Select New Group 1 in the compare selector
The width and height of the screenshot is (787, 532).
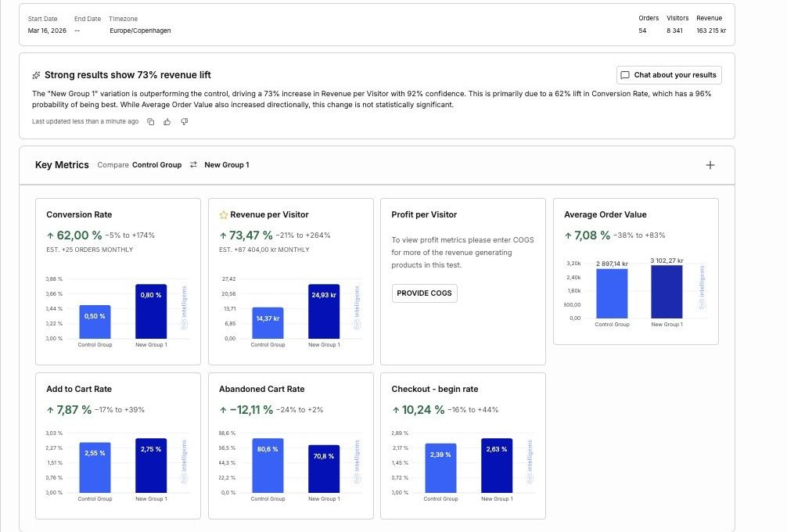(x=226, y=164)
